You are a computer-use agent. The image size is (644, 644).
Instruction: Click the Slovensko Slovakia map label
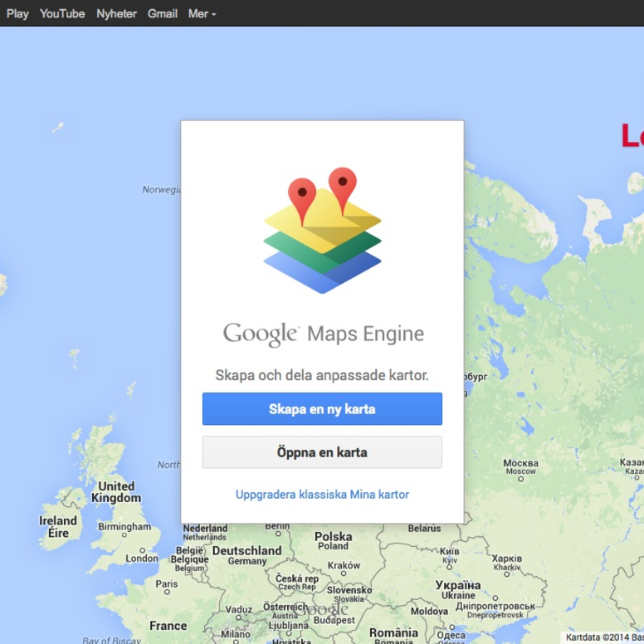(x=349, y=594)
